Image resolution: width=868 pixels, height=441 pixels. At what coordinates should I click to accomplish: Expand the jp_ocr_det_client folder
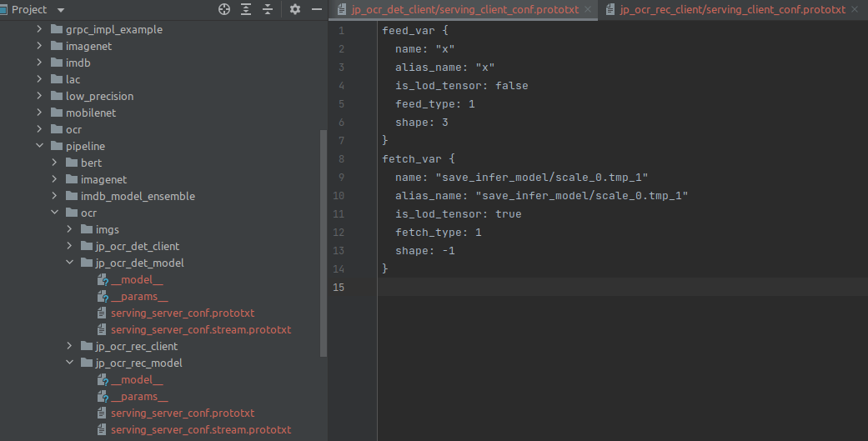69,246
